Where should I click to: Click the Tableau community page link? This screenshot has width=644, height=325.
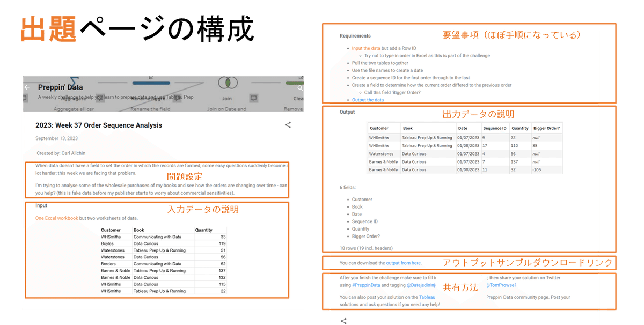427,297
